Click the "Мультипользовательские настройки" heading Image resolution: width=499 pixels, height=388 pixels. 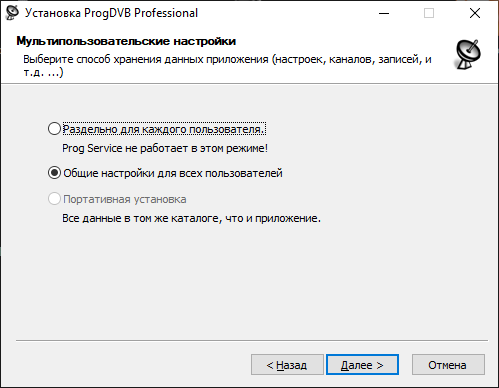click(126, 41)
